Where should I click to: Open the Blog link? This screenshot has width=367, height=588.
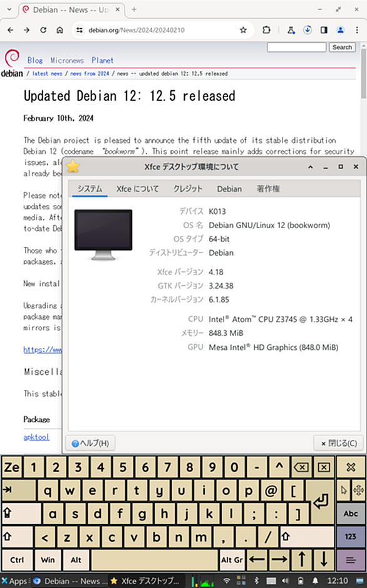pyautogui.click(x=35, y=60)
